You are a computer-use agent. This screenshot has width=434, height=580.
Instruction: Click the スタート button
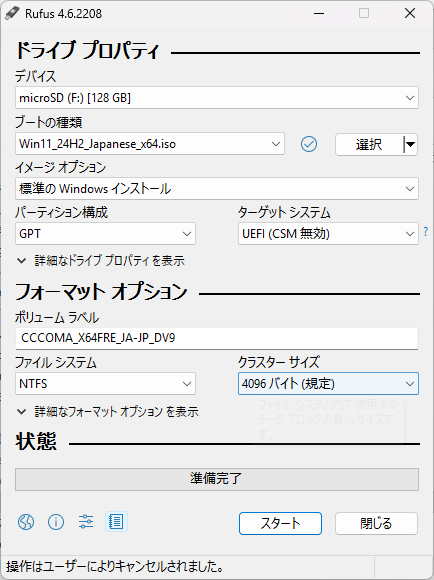pos(280,523)
